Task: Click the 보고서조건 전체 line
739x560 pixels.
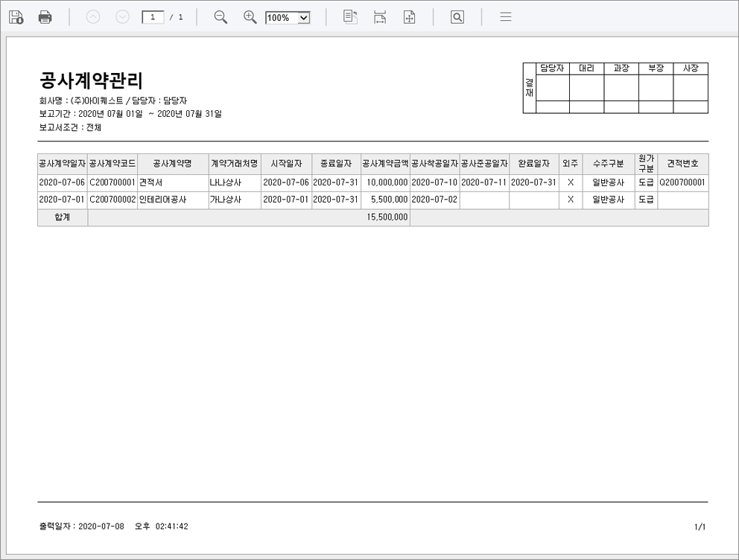Action: click(70, 127)
